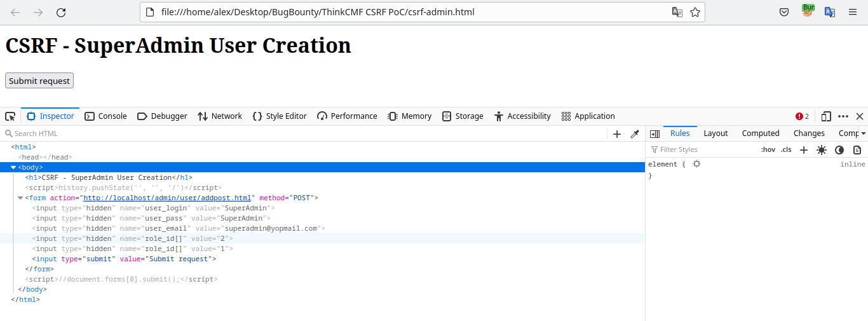868x321 pixels.
Task: Collapse the body node twisty
Action: click(x=13, y=167)
